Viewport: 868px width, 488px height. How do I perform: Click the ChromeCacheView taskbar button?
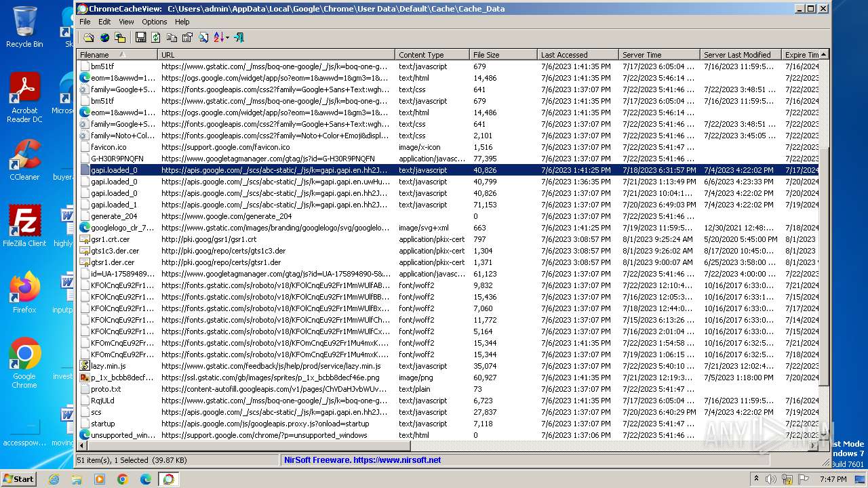(168, 479)
